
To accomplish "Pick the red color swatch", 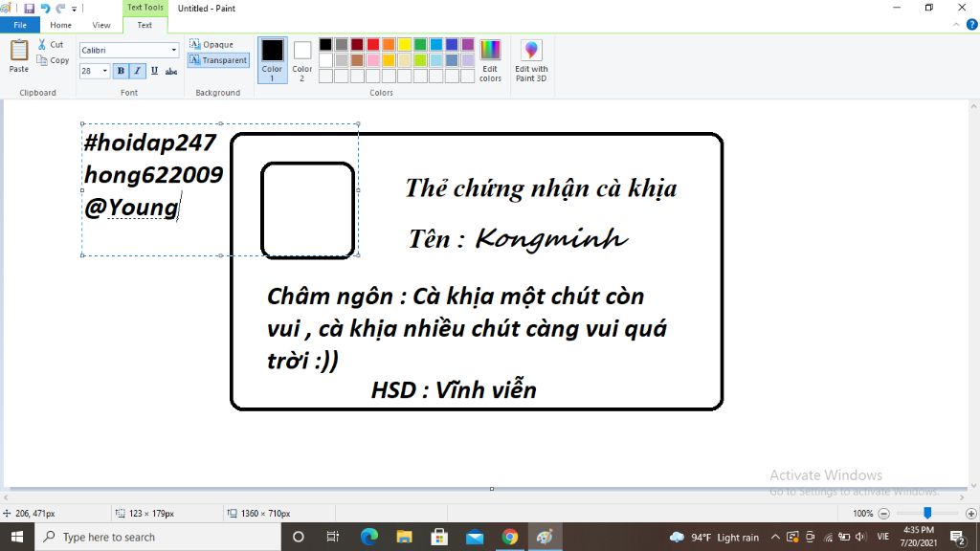I will click(x=373, y=44).
